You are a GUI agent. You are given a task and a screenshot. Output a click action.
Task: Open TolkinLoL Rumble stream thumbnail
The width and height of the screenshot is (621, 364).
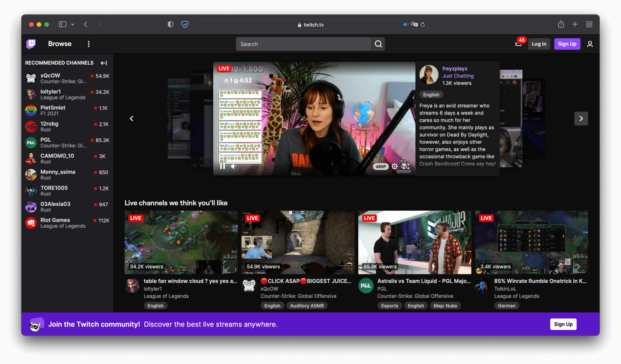(531, 242)
